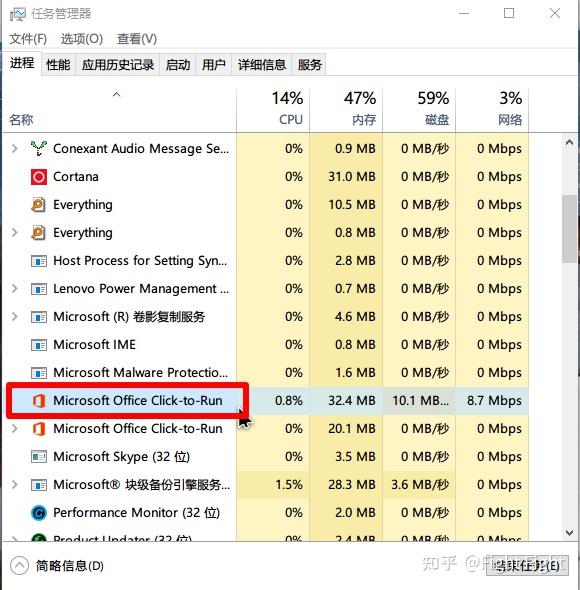Switch to the 性能 tab
Screen dimensions: 580x590
pos(58,65)
